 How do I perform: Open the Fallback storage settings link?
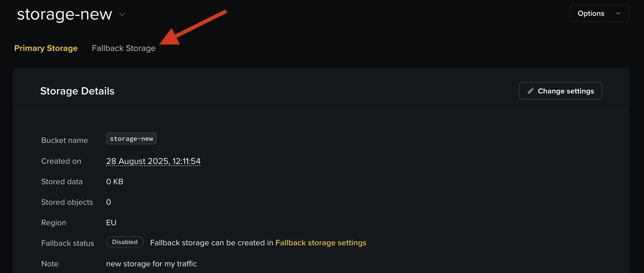click(321, 243)
